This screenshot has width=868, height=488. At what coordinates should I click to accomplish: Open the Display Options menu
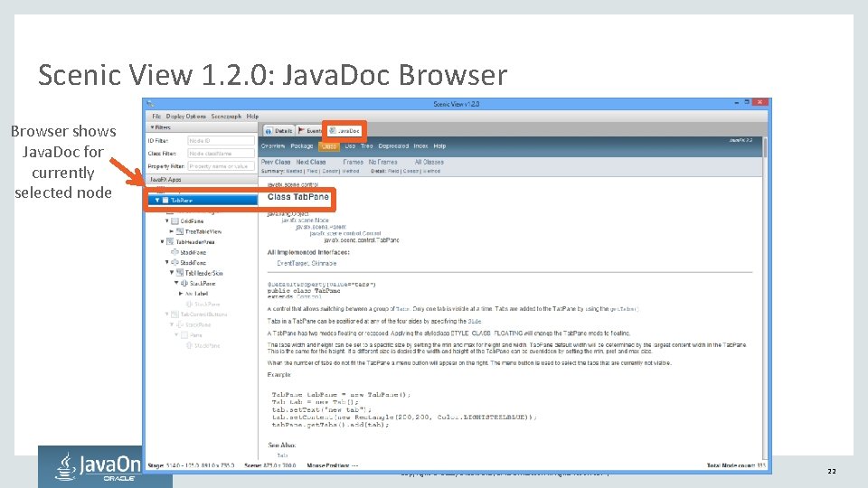coord(185,117)
